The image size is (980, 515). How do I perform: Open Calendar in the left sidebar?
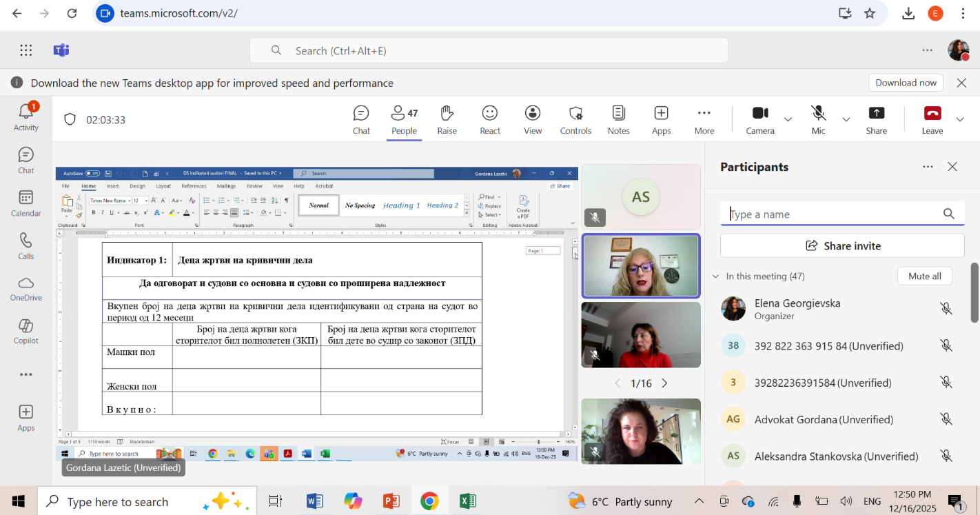click(x=25, y=203)
